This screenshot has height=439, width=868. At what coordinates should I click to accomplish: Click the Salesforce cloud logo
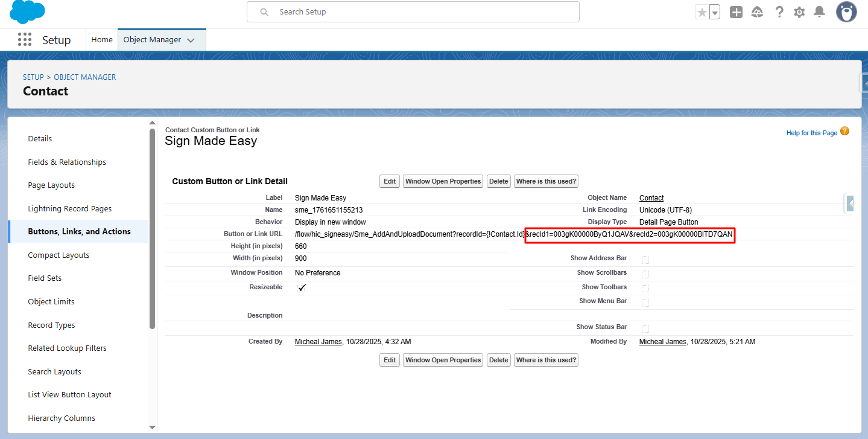pyautogui.click(x=27, y=11)
